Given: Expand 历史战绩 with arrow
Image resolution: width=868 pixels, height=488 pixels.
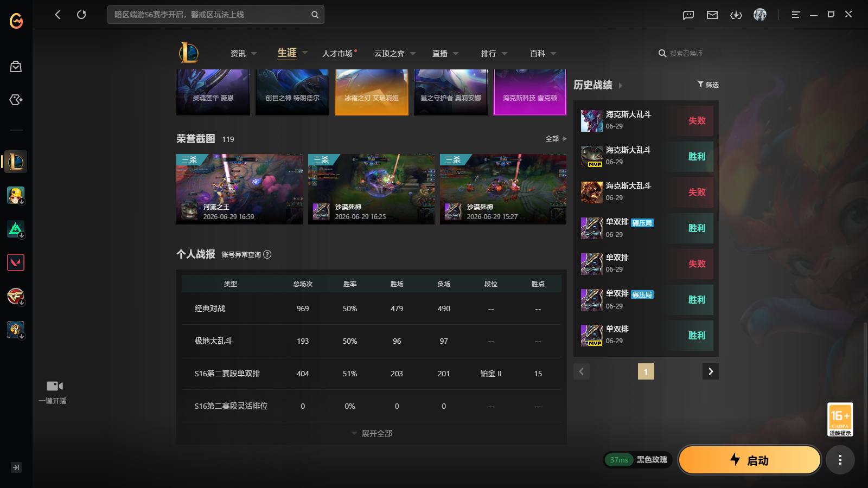Looking at the screenshot, I should click(621, 86).
